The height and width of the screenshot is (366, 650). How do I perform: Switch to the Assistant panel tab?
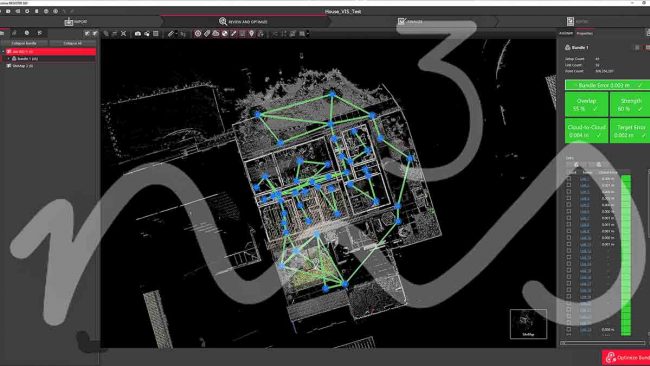point(565,33)
